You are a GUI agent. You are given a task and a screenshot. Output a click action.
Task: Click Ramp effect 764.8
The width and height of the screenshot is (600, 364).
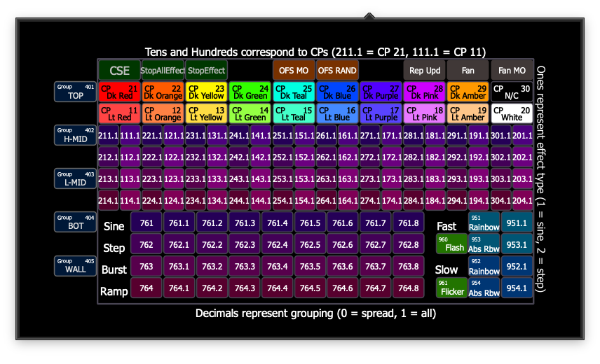[408, 288]
